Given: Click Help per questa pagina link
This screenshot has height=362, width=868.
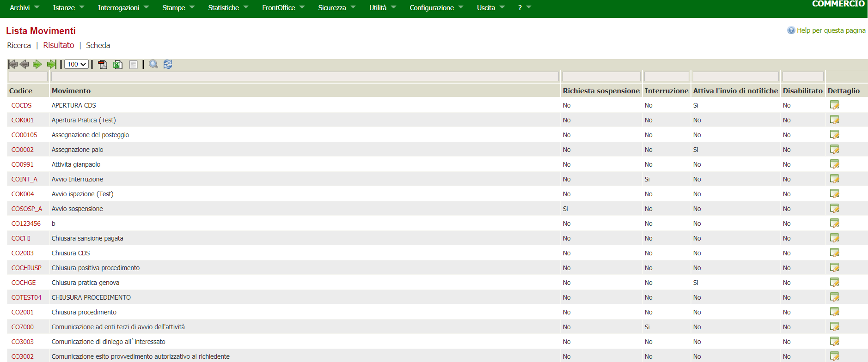Looking at the screenshot, I should pyautogui.click(x=831, y=30).
